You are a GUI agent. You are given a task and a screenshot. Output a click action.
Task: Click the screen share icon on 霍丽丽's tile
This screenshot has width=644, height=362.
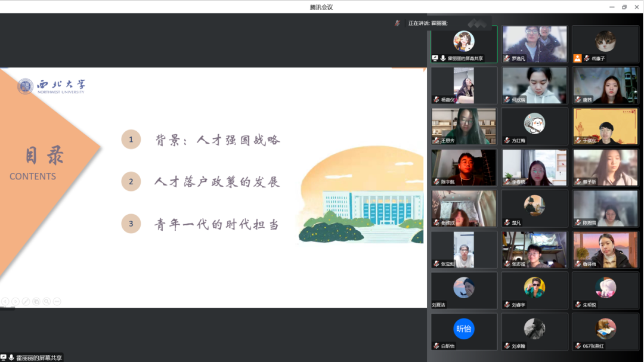pos(435,58)
